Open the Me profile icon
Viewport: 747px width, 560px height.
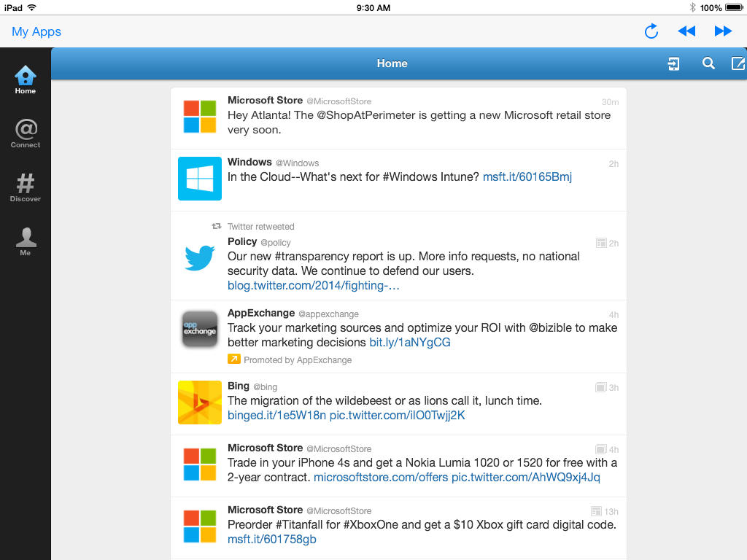(x=26, y=241)
